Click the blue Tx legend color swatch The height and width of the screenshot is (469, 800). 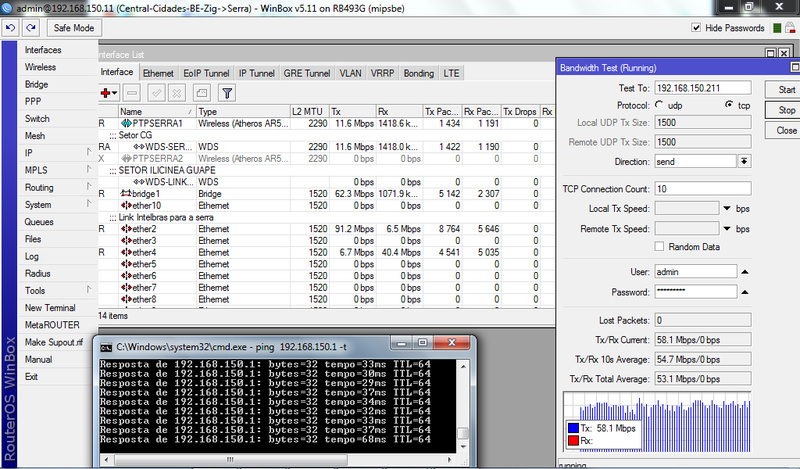tap(573, 429)
